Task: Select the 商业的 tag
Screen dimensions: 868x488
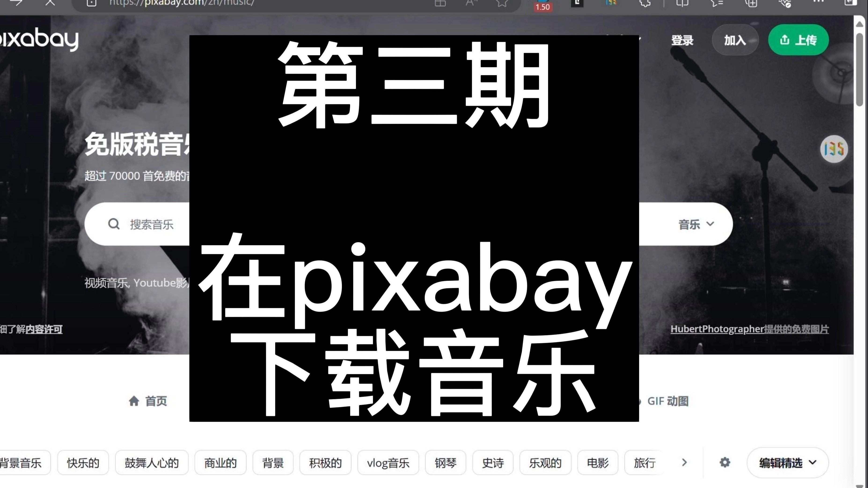Action: coord(220,463)
